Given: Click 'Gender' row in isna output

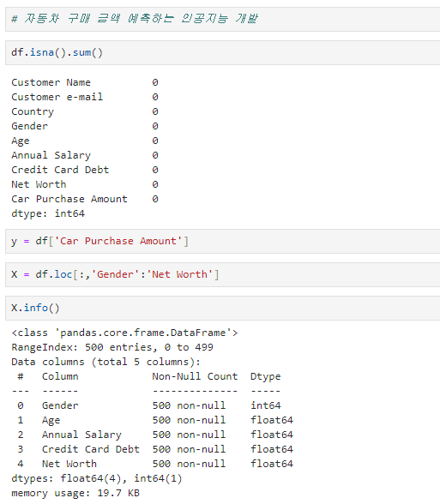Looking at the screenshot, I should (85, 126).
